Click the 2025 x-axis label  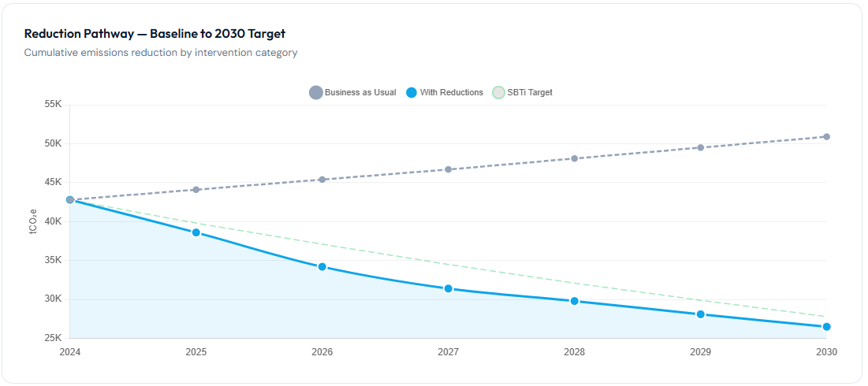coord(196,352)
